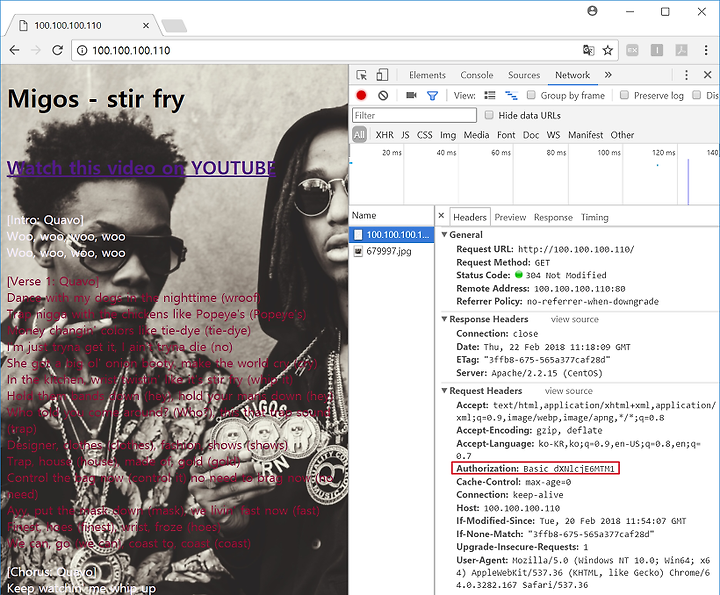
Task: Enable the Group by frame checkbox
Action: 531,95
